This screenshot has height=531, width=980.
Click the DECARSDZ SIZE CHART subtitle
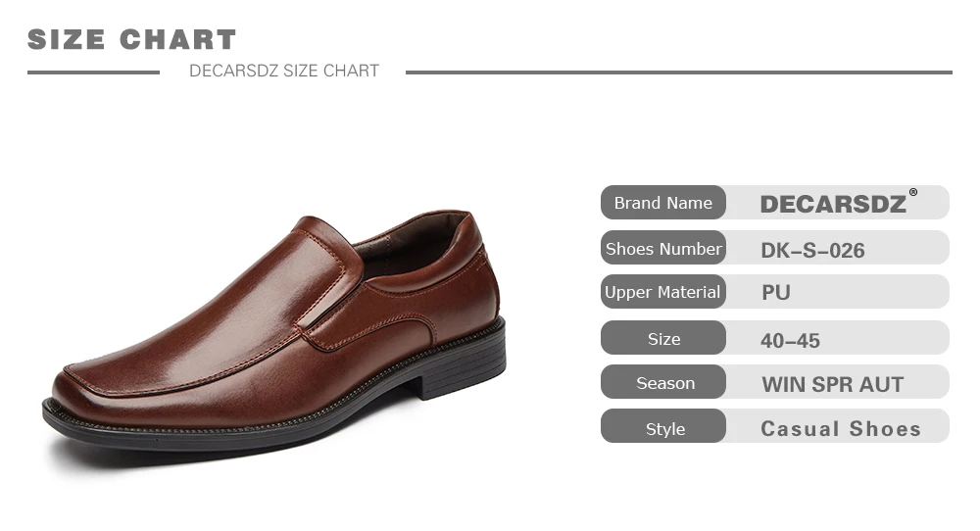click(x=284, y=71)
